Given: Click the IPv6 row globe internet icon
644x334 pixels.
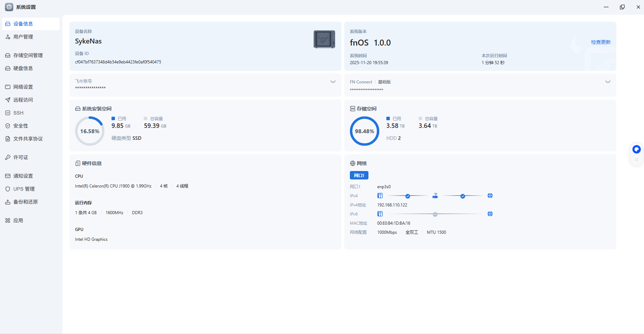Looking at the screenshot, I should pos(490,214).
